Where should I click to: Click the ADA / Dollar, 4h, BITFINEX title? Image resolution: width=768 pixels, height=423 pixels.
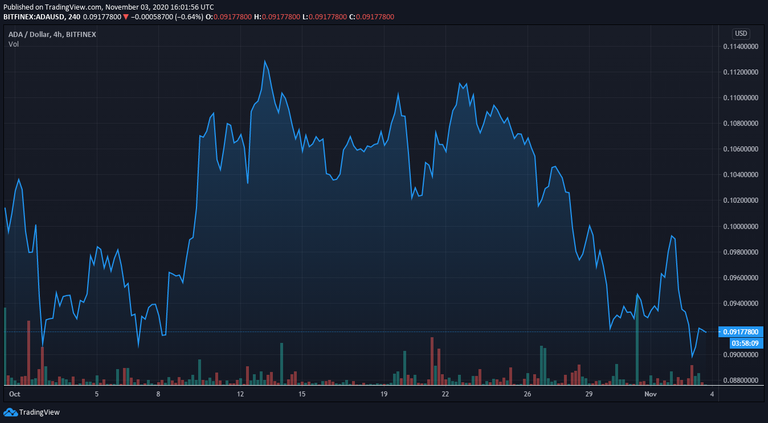52,34
